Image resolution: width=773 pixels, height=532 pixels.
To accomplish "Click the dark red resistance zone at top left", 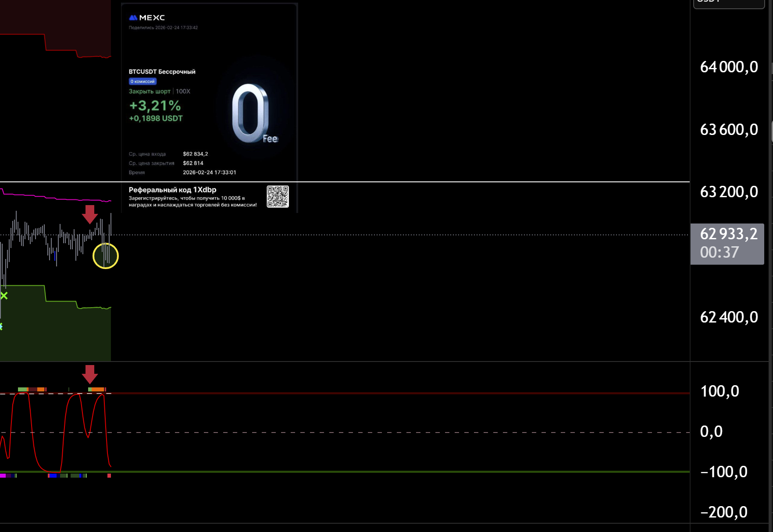I will click(x=22, y=18).
